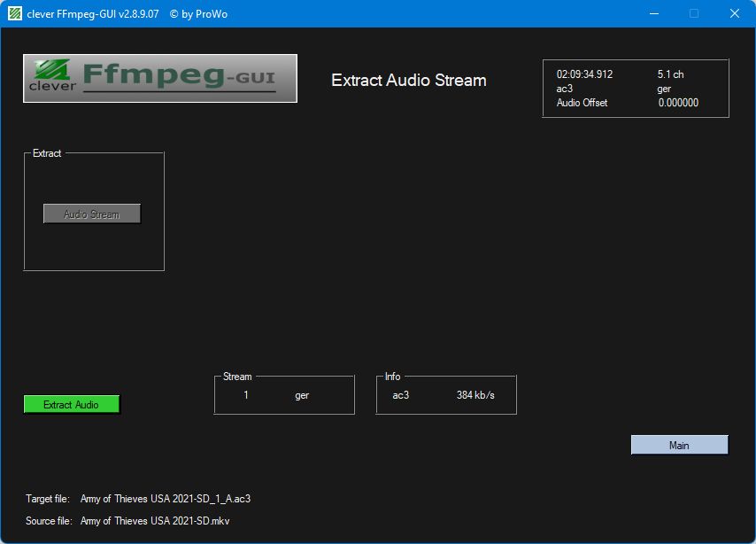
Task: Click the Audio Offset label
Action: tap(582, 102)
